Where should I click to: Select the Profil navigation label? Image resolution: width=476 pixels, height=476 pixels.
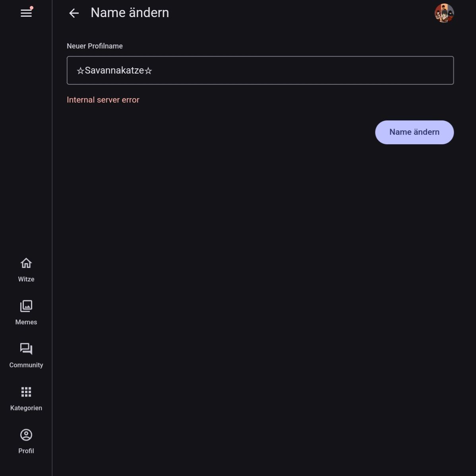26,451
